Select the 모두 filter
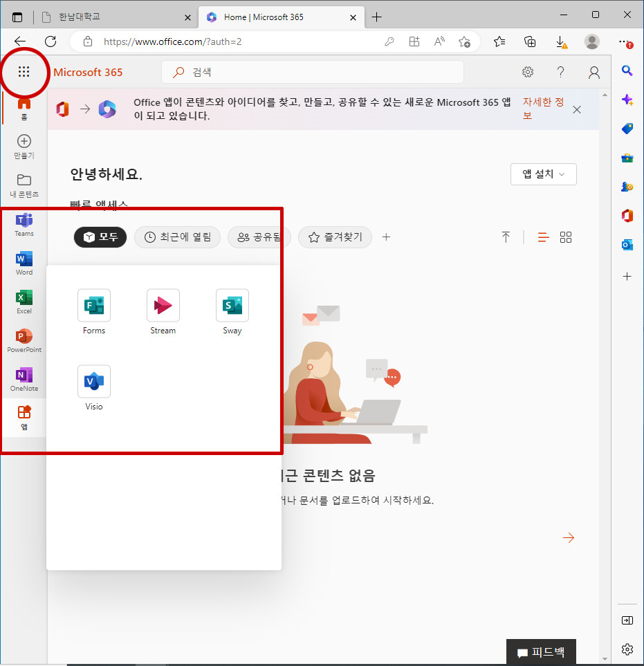The image size is (644, 666). (x=100, y=237)
